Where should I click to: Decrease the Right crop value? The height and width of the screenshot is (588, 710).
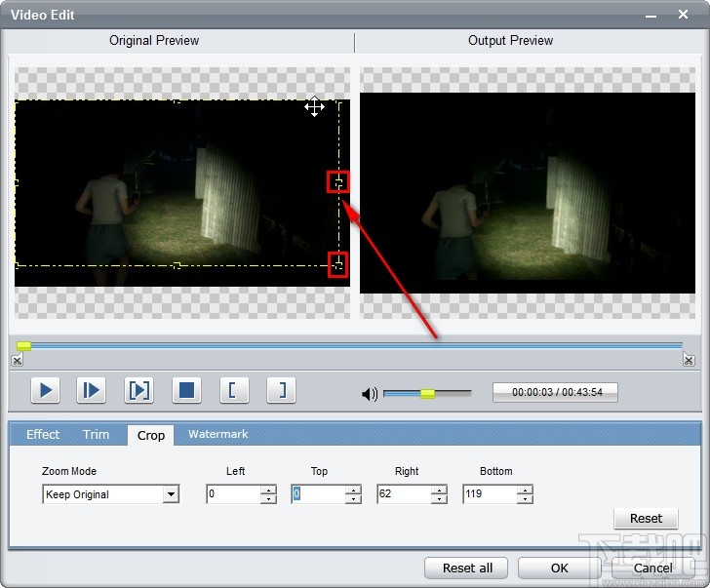[439, 499]
